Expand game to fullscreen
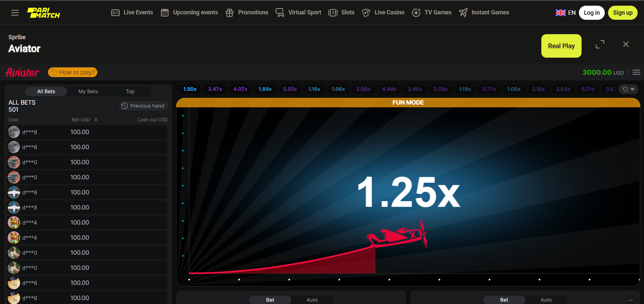Viewport: 644px width, 304px height. [600, 44]
